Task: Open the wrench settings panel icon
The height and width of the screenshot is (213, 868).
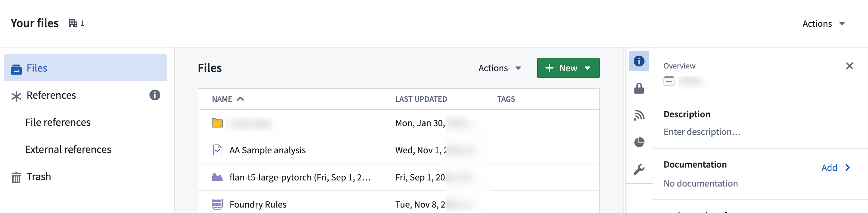Action: pyautogui.click(x=639, y=169)
